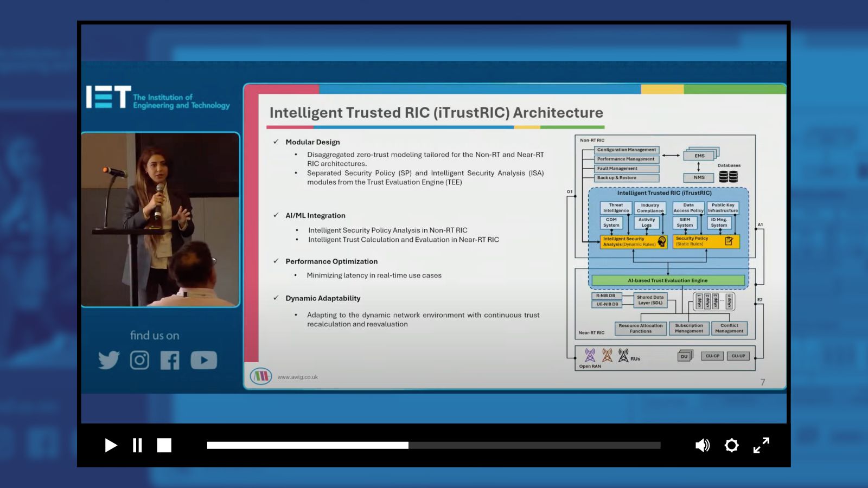Seek by clicking the video progress bar
The width and height of the screenshot is (868, 488).
click(433, 445)
